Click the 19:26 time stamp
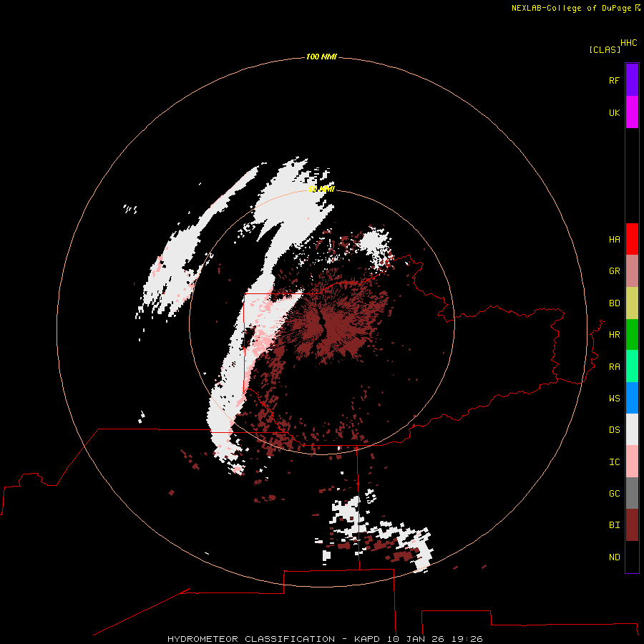The height and width of the screenshot is (644, 644). [x=467, y=639]
